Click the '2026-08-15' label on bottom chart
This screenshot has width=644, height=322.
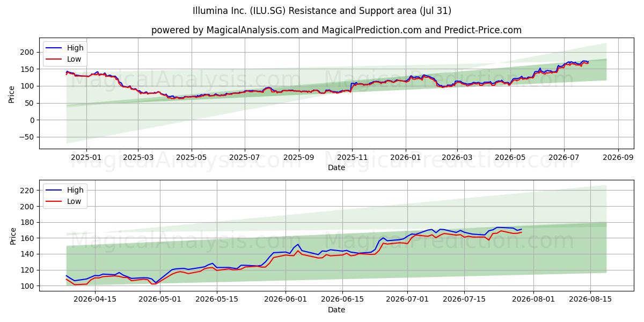(590, 300)
